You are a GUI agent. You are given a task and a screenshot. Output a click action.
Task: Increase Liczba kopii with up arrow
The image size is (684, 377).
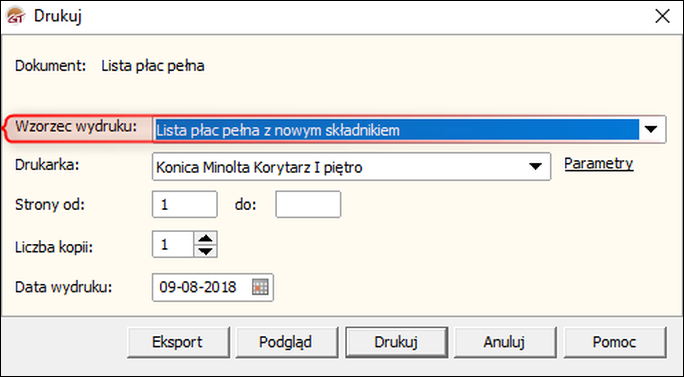click(x=205, y=238)
